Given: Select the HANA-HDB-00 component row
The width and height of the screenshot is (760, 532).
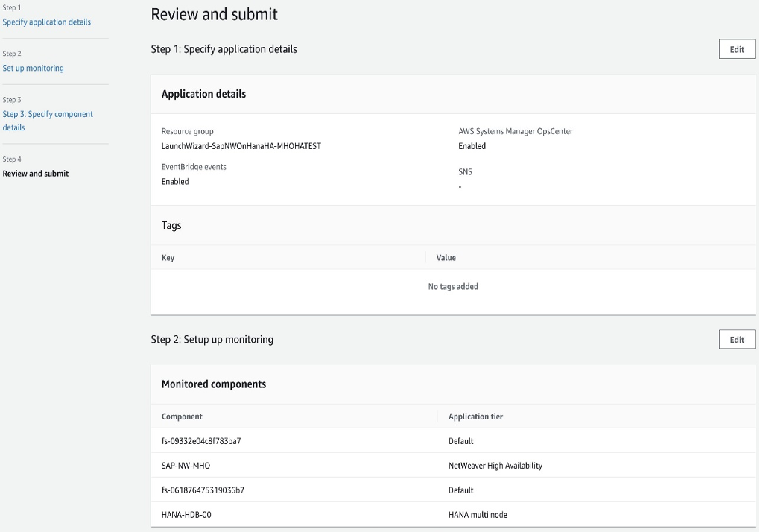Looking at the screenshot, I should tap(186, 515).
